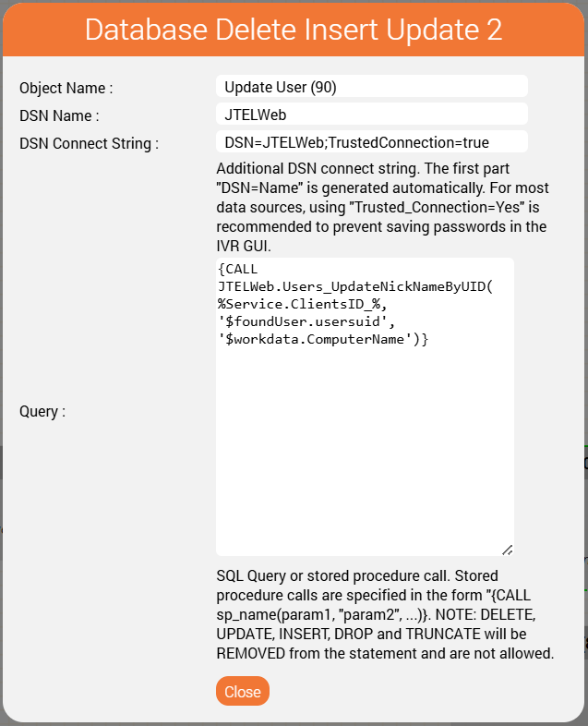Click the Object Name input field
Viewport: 588px width, 726px height.
371,87
